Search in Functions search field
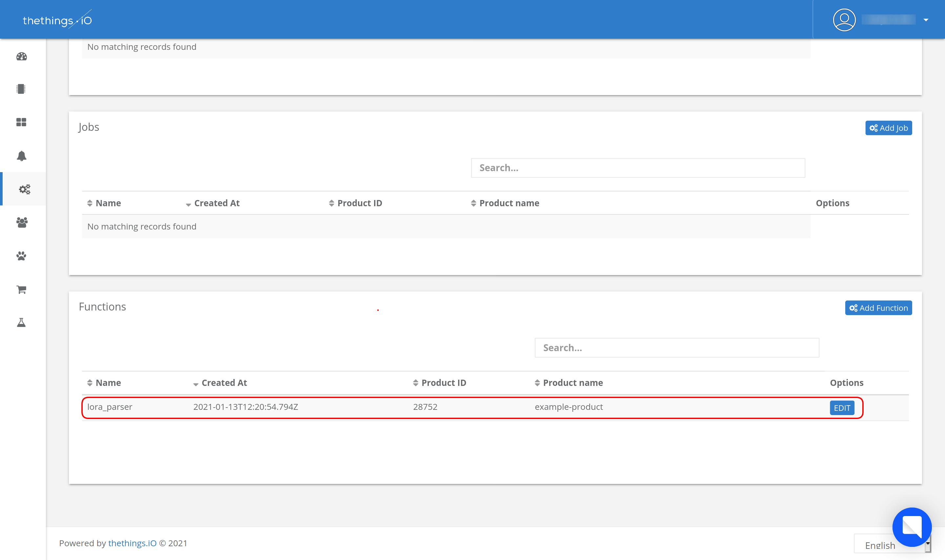 [x=678, y=347]
